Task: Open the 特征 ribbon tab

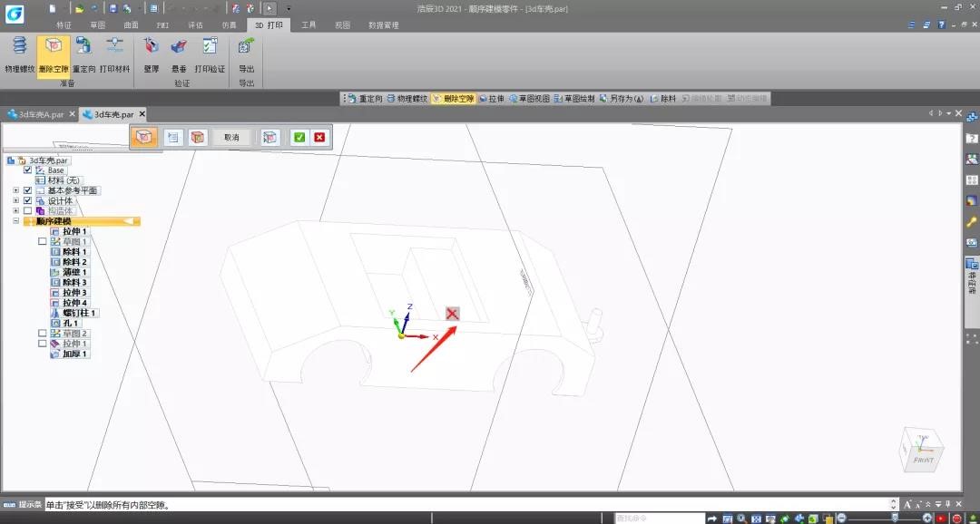Action: (64, 25)
